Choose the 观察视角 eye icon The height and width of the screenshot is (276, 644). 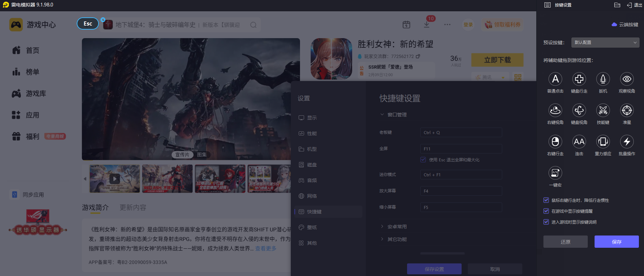pyautogui.click(x=627, y=79)
